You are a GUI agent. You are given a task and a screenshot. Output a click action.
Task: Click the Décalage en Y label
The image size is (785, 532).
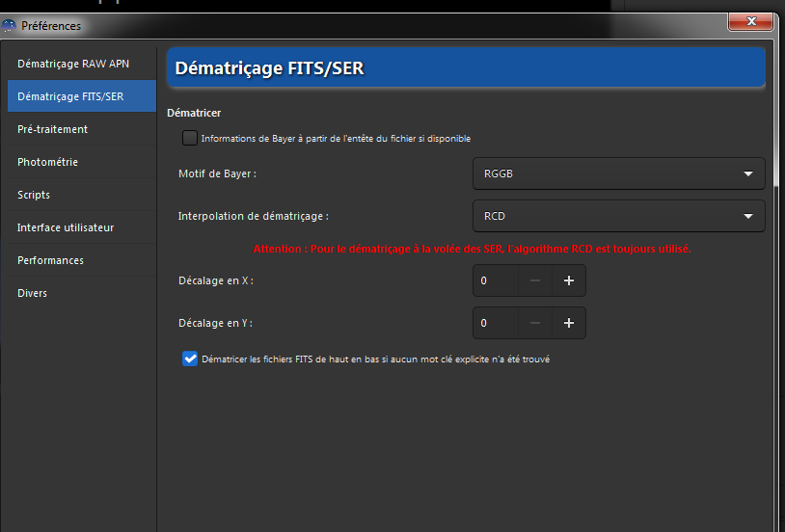[x=215, y=323]
